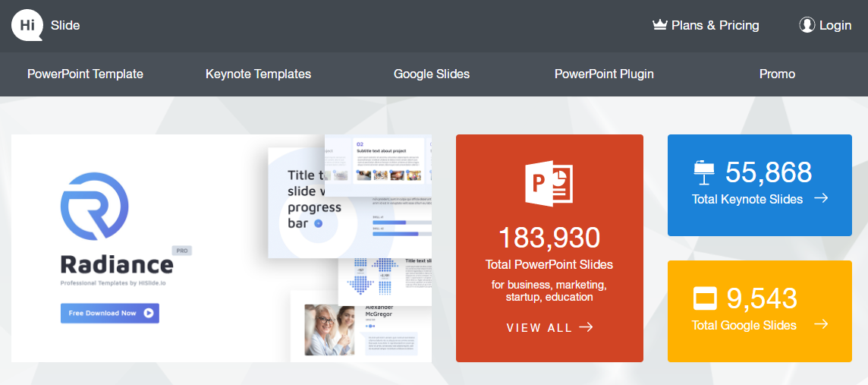The width and height of the screenshot is (868, 385).
Task: Open the PowerPoint Template menu item
Action: (85, 74)
